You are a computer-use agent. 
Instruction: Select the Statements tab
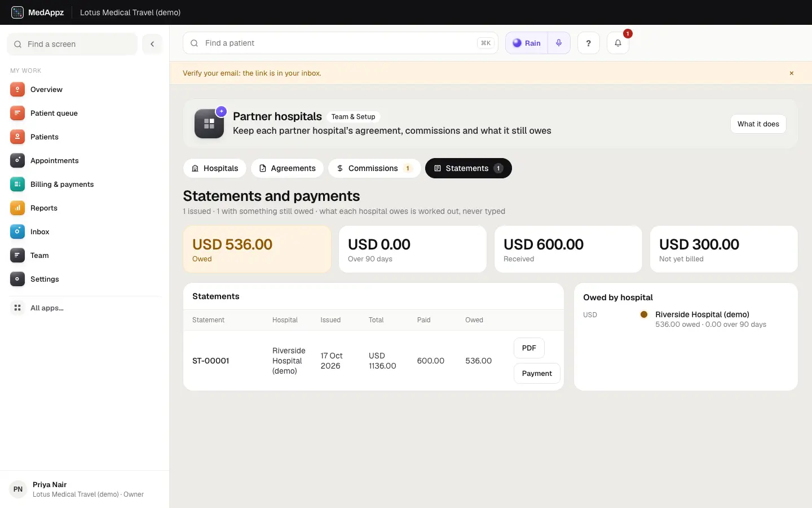[x=469, y=168]
